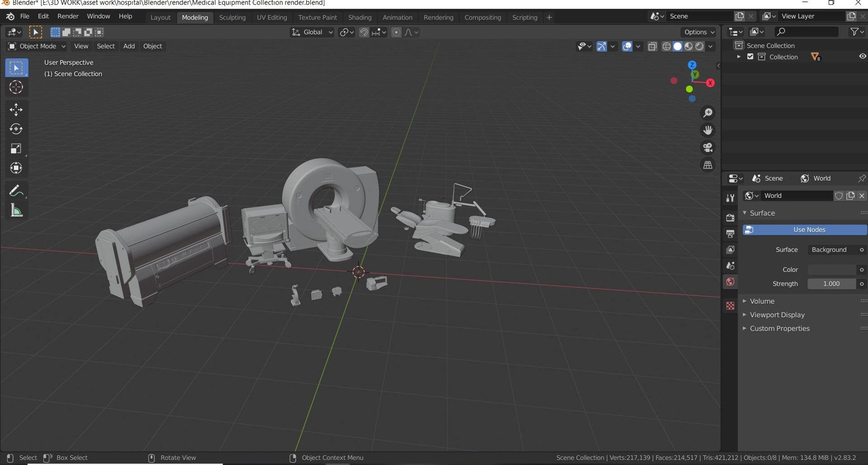Activate the Select Box tool

(x=16, y=68)
